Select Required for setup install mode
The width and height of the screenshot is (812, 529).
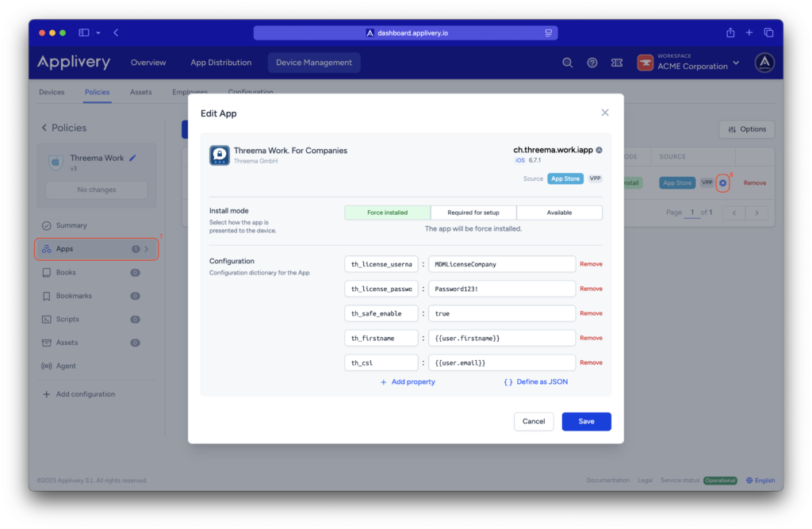point(473,213)
